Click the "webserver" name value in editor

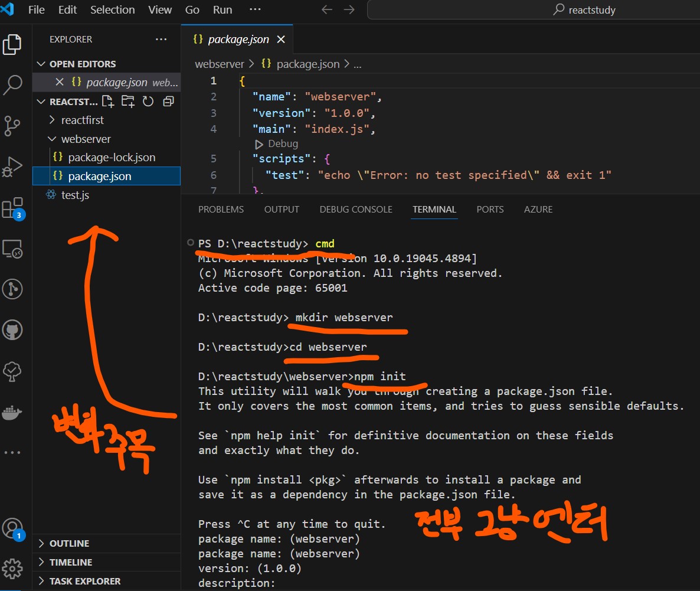point(340,97)
